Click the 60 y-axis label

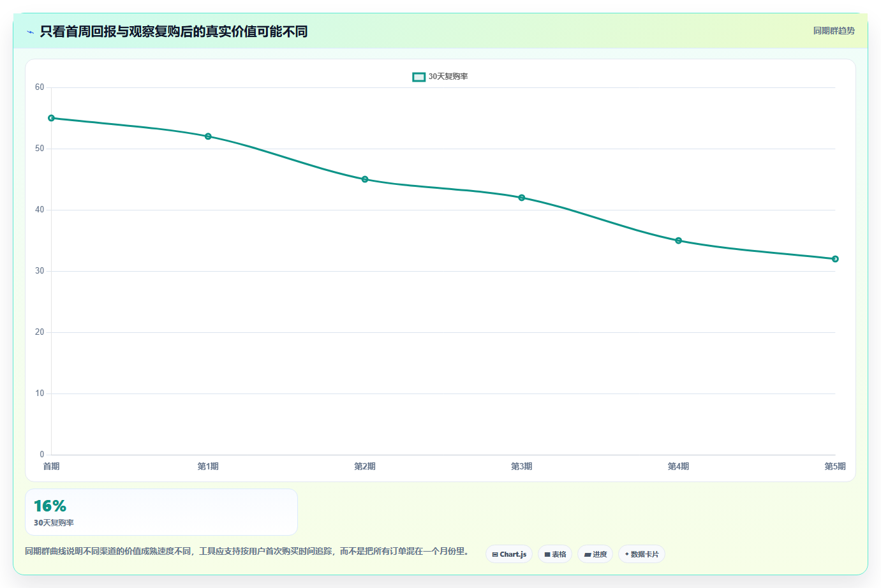(x=40, y=87)
